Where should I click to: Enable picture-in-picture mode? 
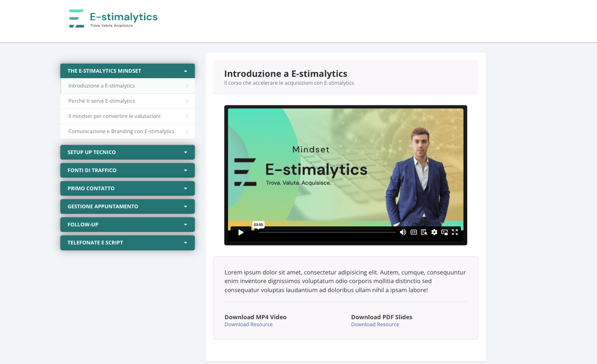tap(445, 232)
